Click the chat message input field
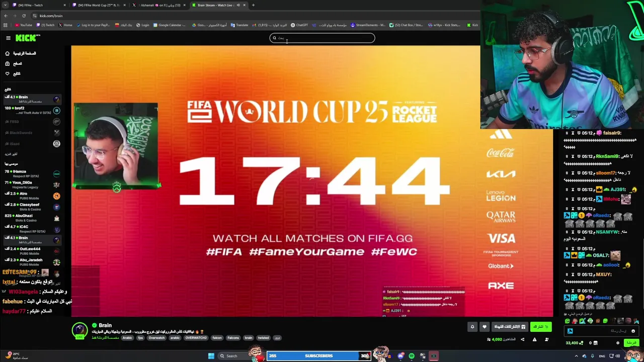644x362 pixels. 602,331
